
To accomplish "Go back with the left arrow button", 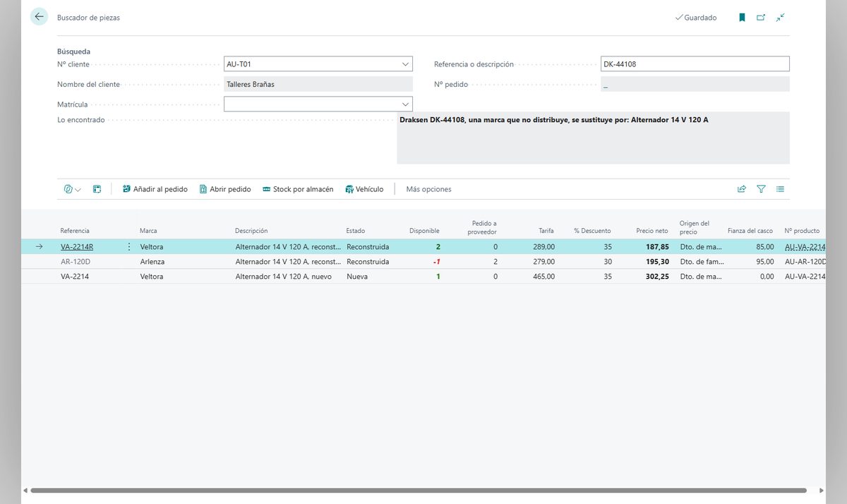I will [x=39, y=17].
